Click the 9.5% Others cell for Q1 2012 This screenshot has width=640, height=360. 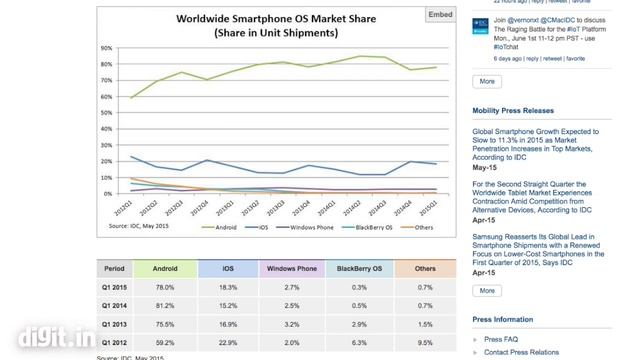click(425, 343)
